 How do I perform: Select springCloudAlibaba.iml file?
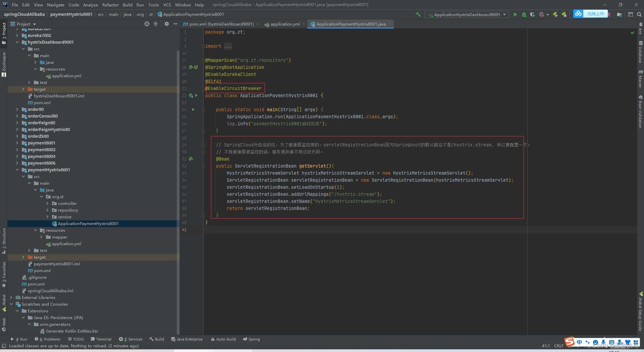pyautogui.click(x=50, y=291)
